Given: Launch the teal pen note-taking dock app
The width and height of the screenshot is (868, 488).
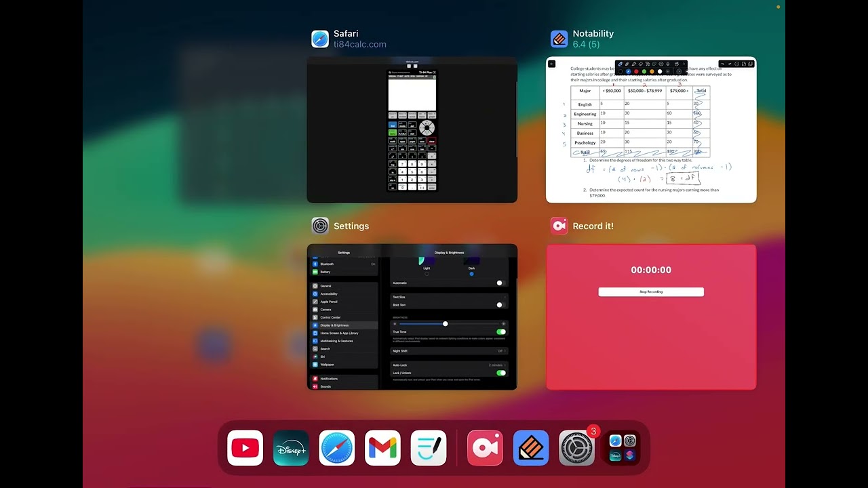Looking at the screenshot, I should 429,448.
